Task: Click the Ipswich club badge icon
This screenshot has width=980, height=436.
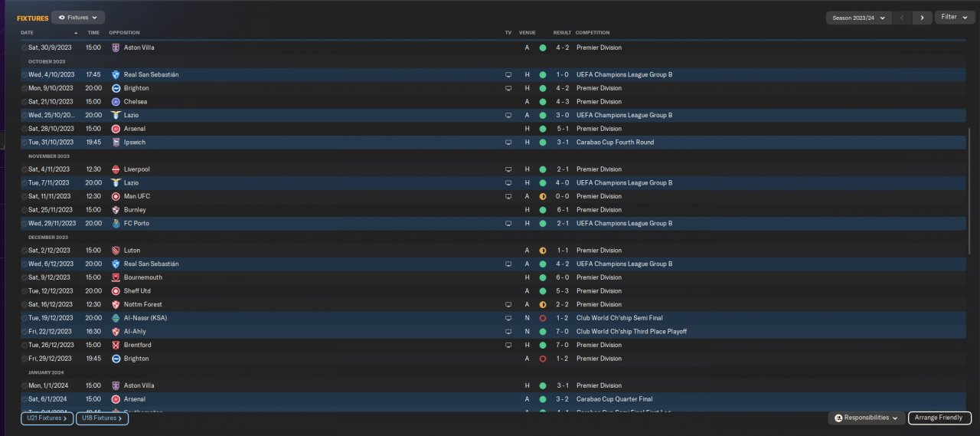Action: (x=116, y=143)
